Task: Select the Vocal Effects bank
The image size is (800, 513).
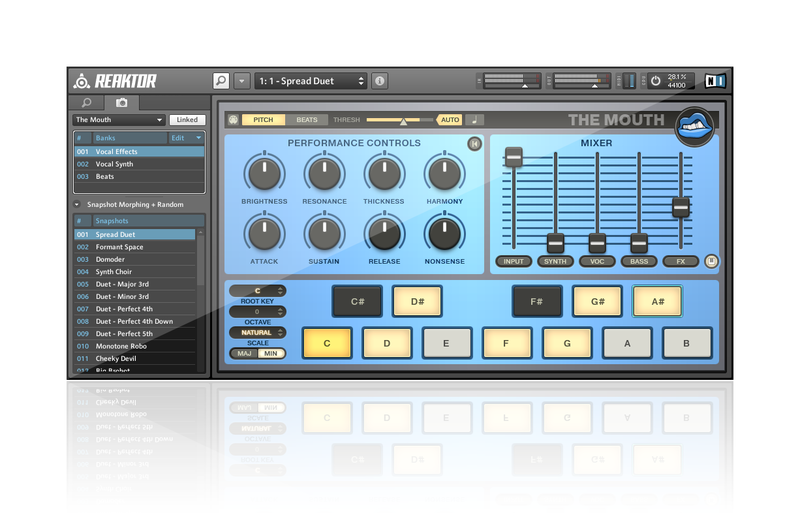Action: [x=139, y=152]
